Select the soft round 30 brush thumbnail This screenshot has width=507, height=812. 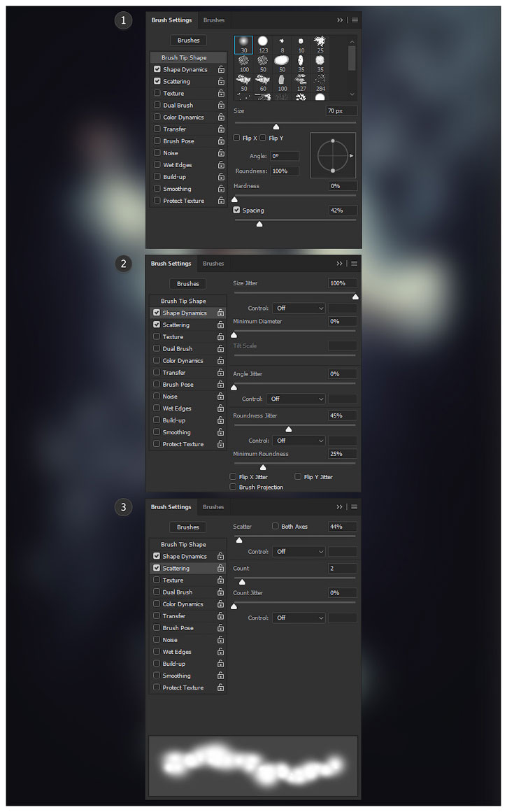pos(243,45)
